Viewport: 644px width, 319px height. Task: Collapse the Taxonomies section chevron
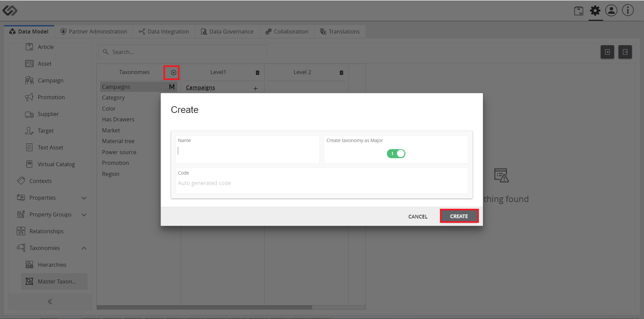(x=84, y=248)
